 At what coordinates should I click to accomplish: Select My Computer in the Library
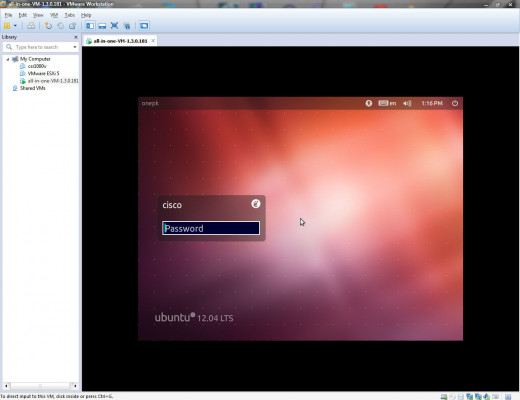35,59
